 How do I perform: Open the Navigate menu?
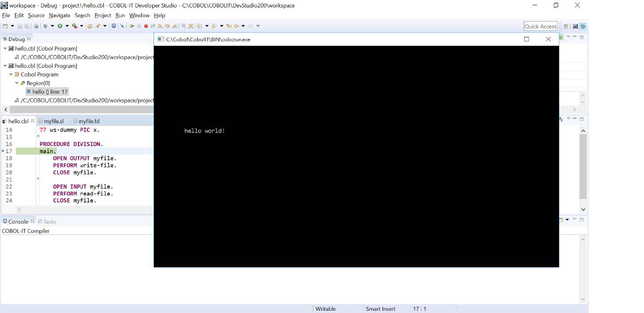tap(59, 15)
